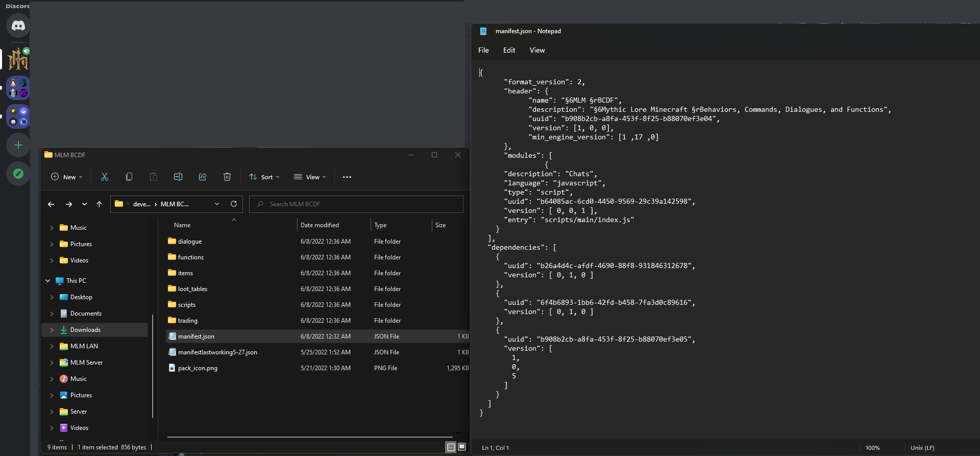Open Discord Explore servers compass icon
This screenshot has width=980, height=456.
(x=18, y=174)
